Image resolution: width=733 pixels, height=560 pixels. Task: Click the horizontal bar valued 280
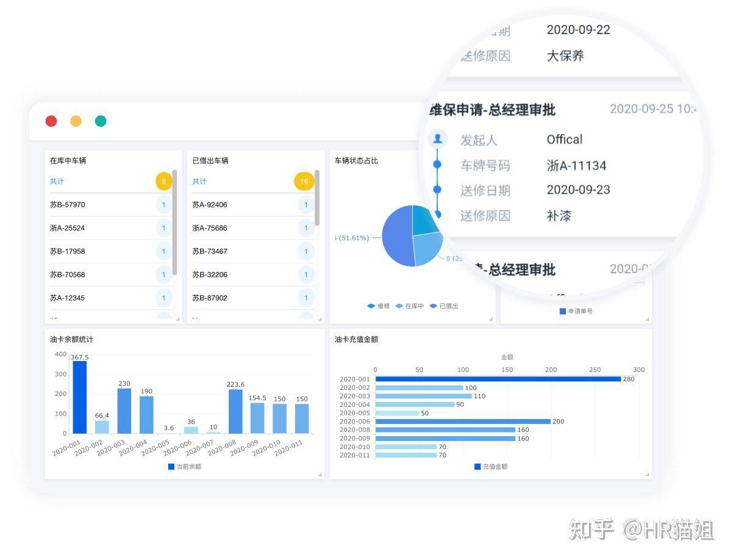click(x=498, y=379)
